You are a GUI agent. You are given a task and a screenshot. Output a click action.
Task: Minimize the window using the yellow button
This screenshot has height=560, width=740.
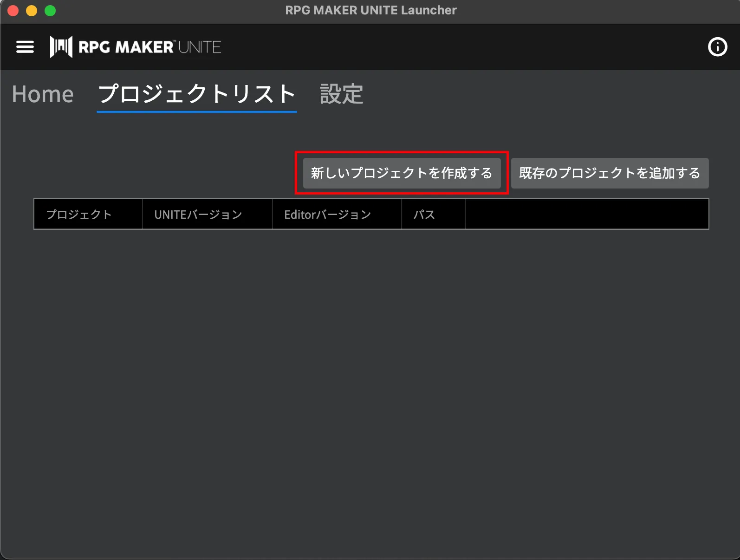(32, 11)
